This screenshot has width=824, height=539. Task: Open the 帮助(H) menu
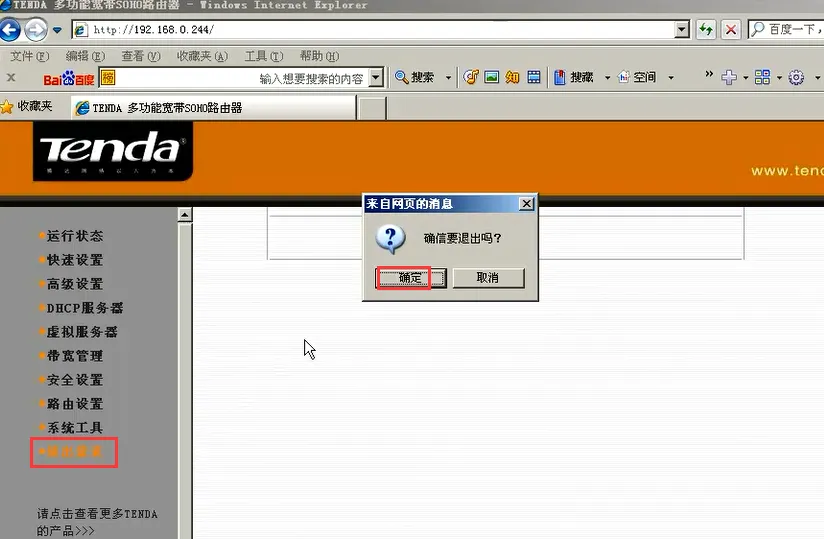(319, 56)
